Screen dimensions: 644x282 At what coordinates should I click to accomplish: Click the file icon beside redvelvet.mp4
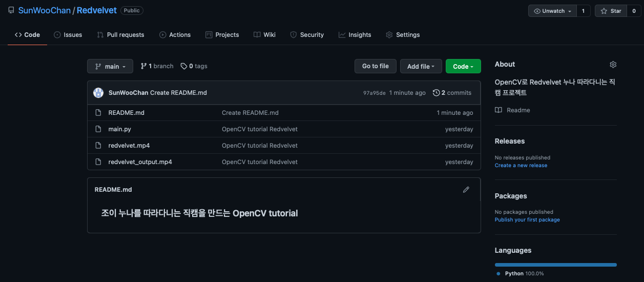pyautogui.click(x=98, y=146)
